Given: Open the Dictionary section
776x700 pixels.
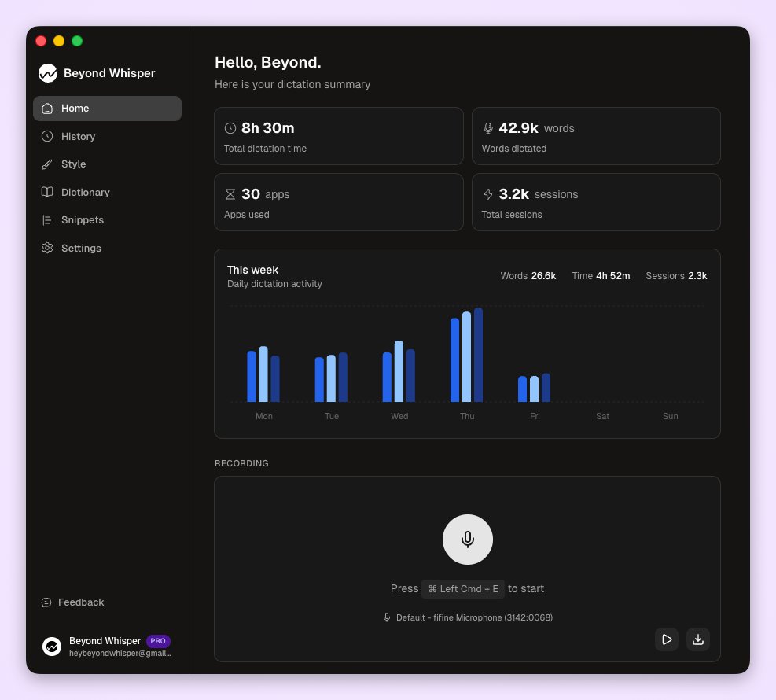Looking at the screenshot, I should 107,192.
